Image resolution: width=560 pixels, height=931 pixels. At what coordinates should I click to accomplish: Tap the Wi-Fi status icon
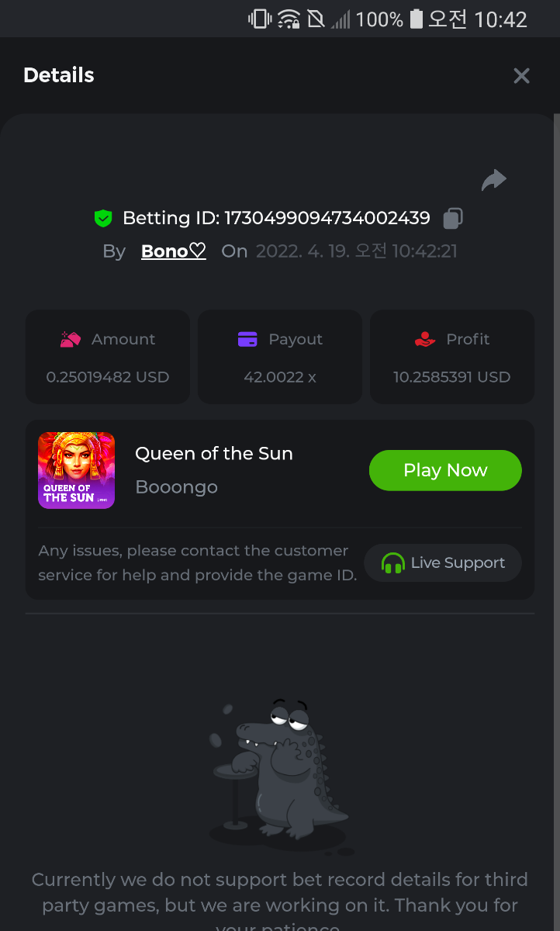(289, 19)
